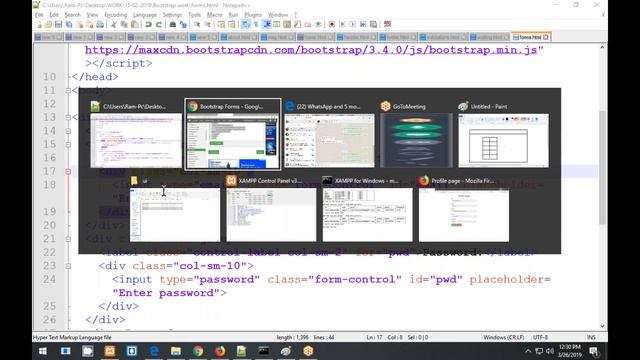Screen dimensions: 640x360
Task: Open the Settings menu
Action: tap(172, 15)
